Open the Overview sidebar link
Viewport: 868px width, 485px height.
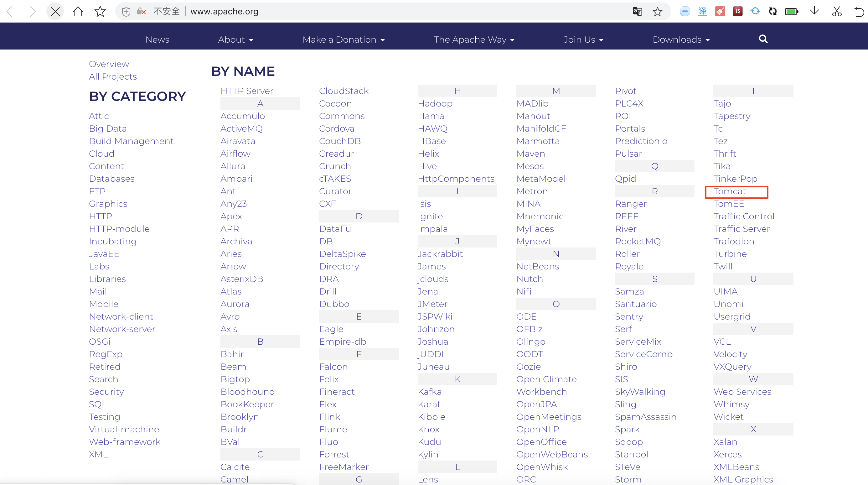point(109,64)
